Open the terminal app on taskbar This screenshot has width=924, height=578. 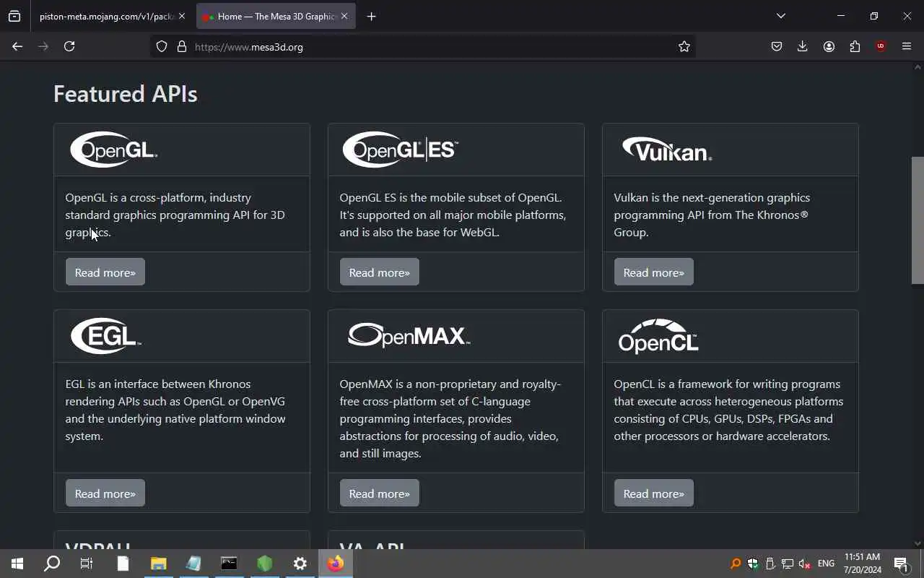point(229,564)
